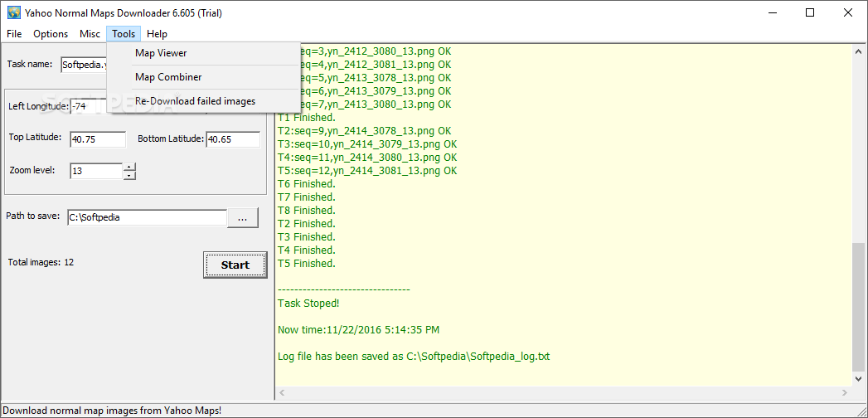Click the Task name input field
This screenshot has width=868, height=418.
coord(84,64)
